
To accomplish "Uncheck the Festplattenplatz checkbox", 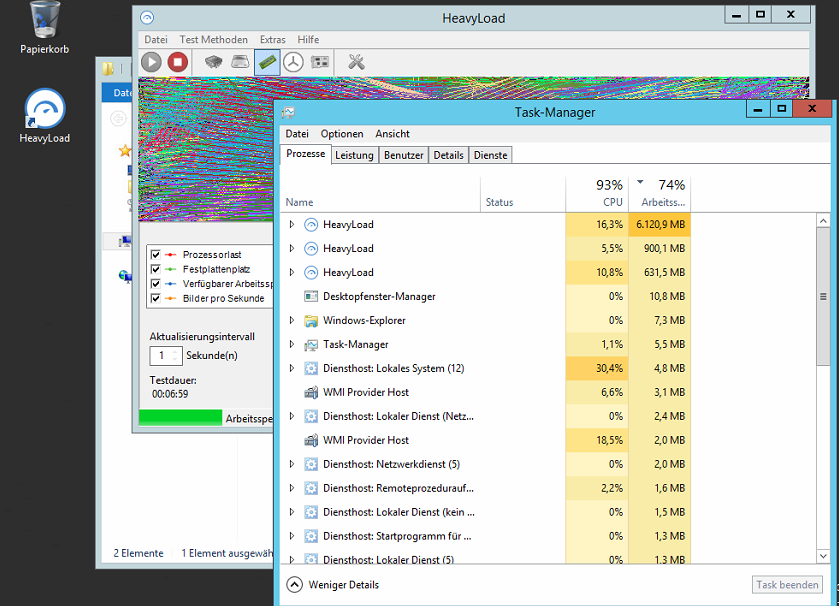I will pos(156,269).
